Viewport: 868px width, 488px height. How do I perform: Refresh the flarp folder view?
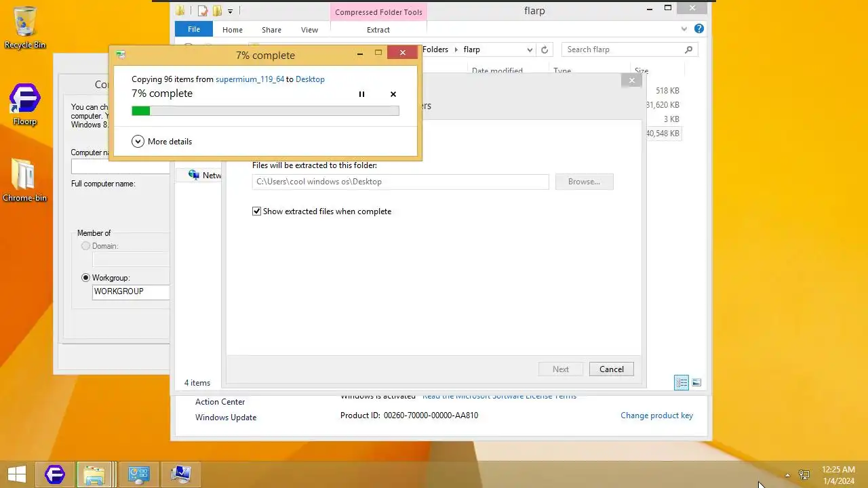(544, 49)
